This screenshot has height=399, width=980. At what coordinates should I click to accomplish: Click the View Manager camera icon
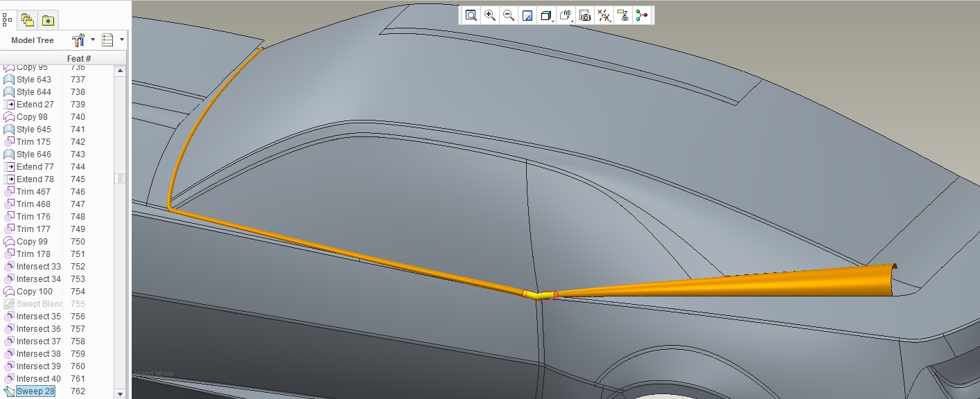pos(584,15)
